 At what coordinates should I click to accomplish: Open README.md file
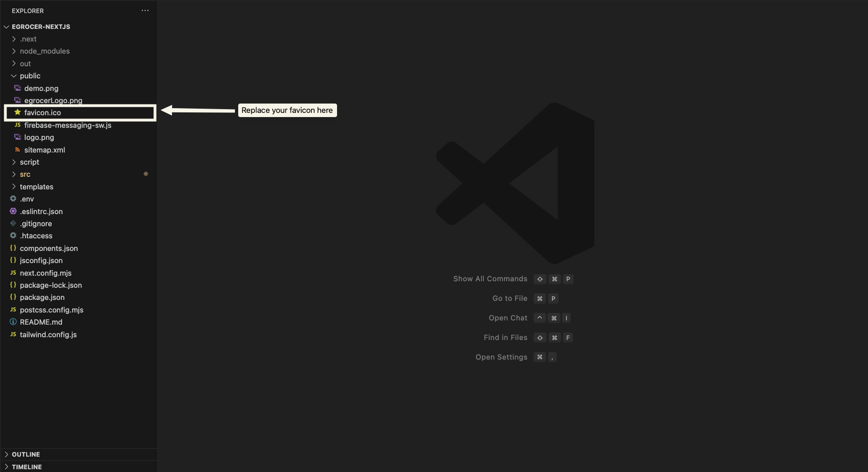41,322
